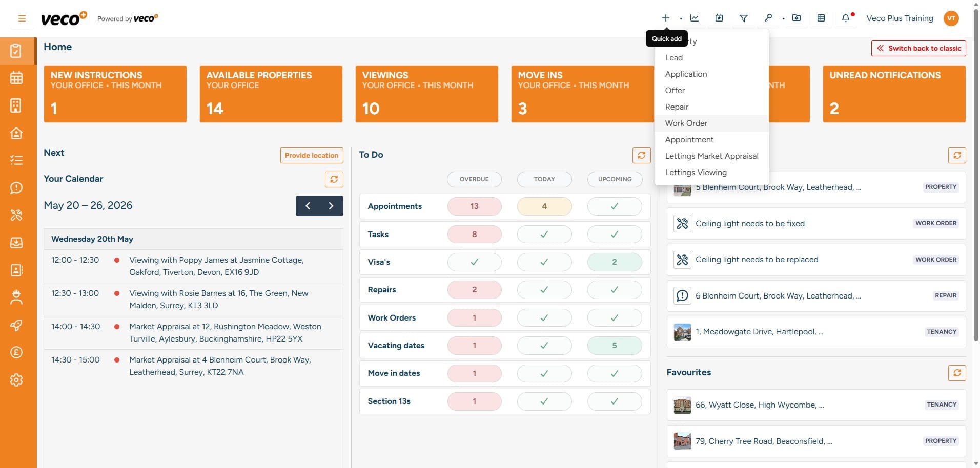Click the 79, Cherry Tree Road thumbnail
The height and width of the screenshot is (468, 980).
(x=682, y=441)
